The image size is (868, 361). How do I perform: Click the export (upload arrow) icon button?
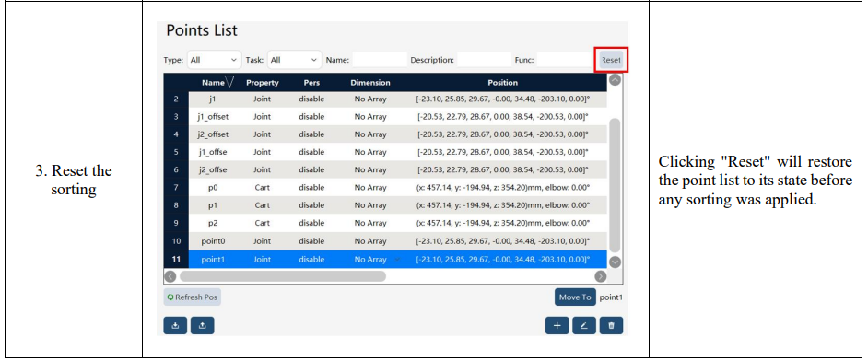[x=202, y=326]
